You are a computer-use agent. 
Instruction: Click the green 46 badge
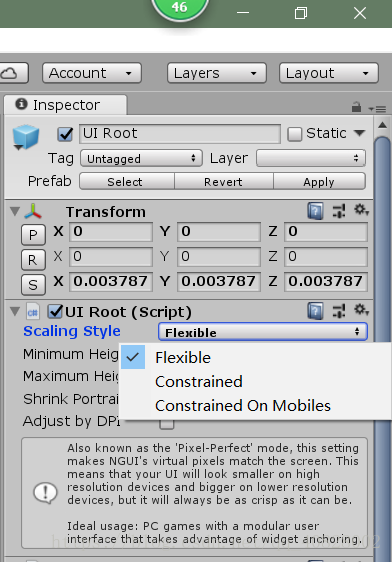point(180,8)
